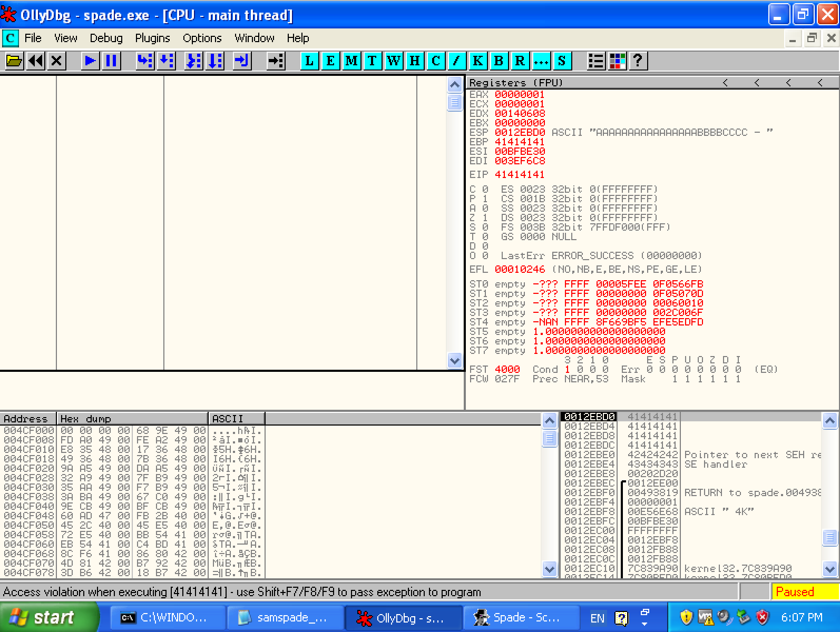Close program with the X toolbar icon

pos(56,61)
